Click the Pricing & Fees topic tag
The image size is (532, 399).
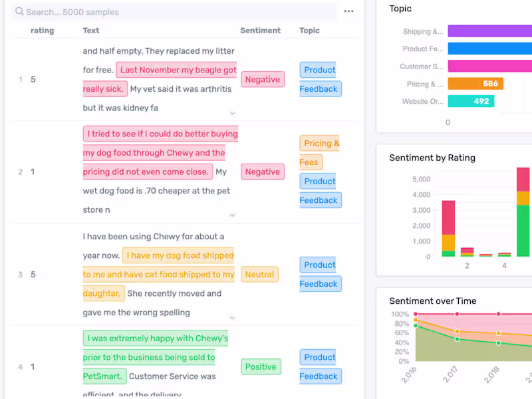click(319, 152)
